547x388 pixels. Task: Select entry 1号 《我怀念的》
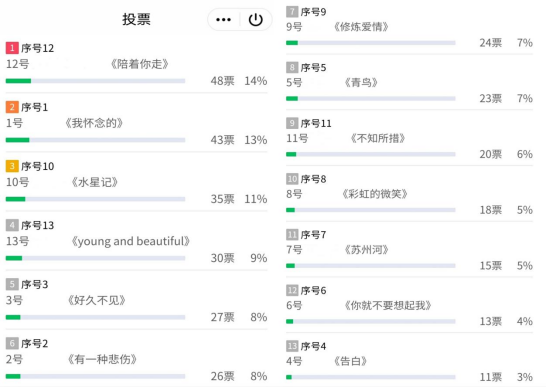point(136,124)
